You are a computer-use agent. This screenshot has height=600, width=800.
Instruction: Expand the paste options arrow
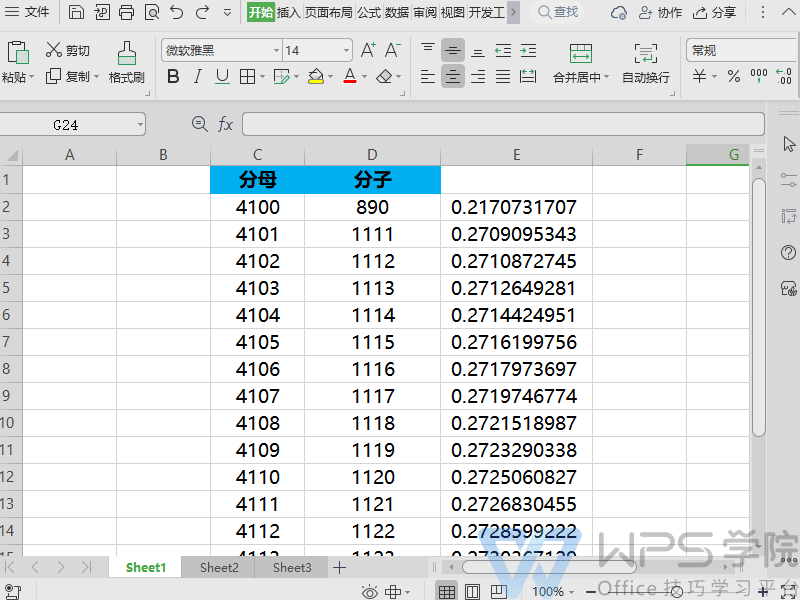[x=31, y=77]
